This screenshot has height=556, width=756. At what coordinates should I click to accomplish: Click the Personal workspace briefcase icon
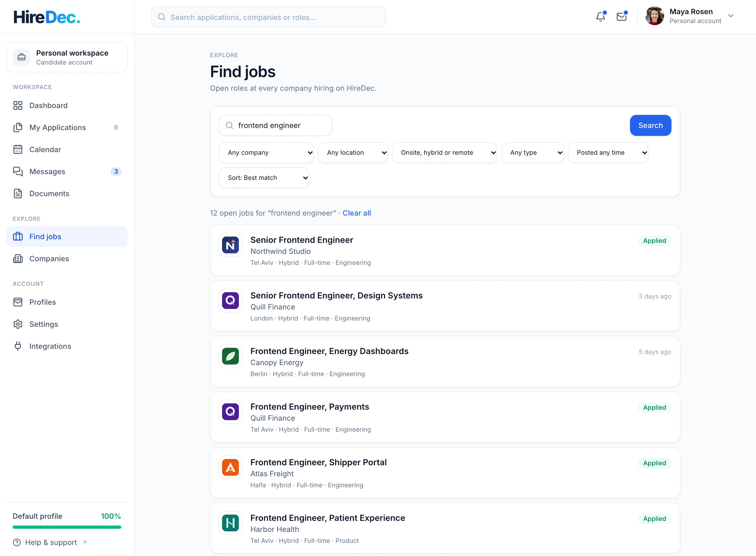pyautogui.click(x=22, y=57)
